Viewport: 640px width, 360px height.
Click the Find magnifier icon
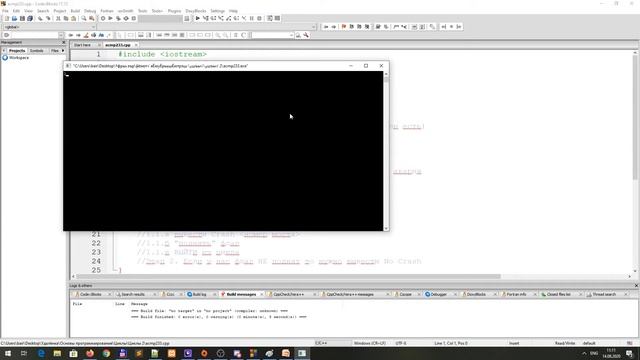point(84,18)
